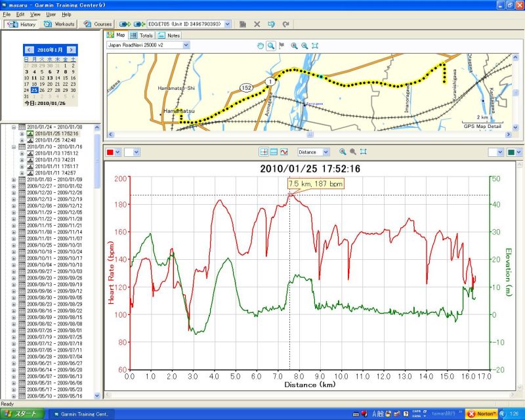Expand the 2009/12/27 - 2010/01/02 week

14,186
